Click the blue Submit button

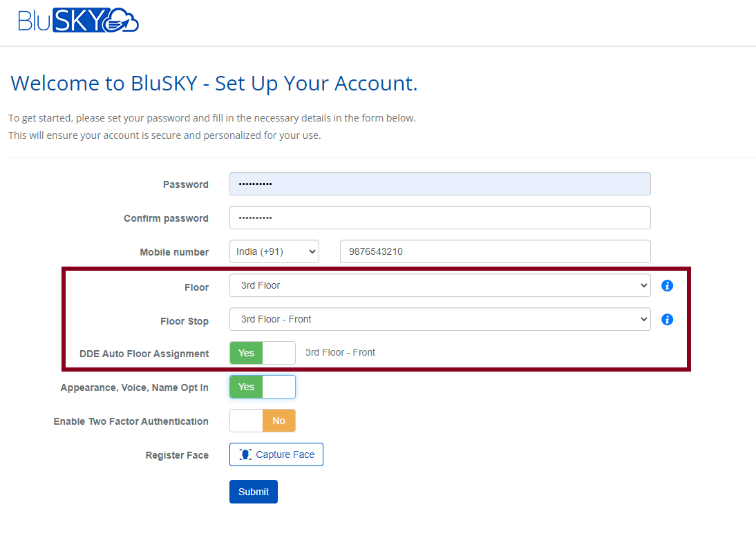[254, 492]
